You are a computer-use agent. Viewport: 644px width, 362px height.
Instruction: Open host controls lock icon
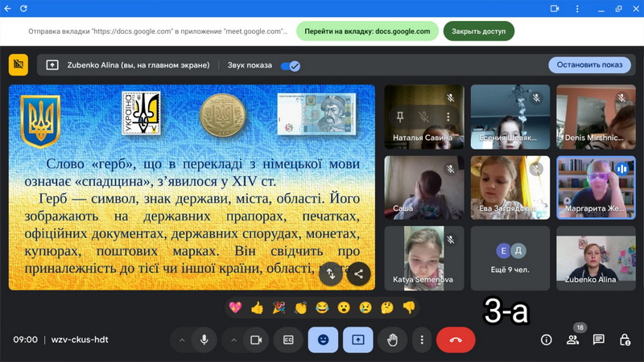coord(625,339)
